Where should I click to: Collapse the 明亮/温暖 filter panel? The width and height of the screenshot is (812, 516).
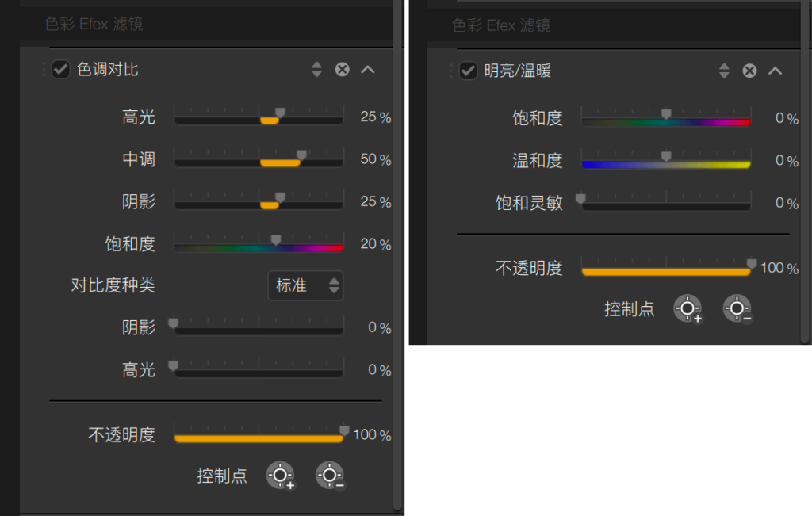[775, 71]
